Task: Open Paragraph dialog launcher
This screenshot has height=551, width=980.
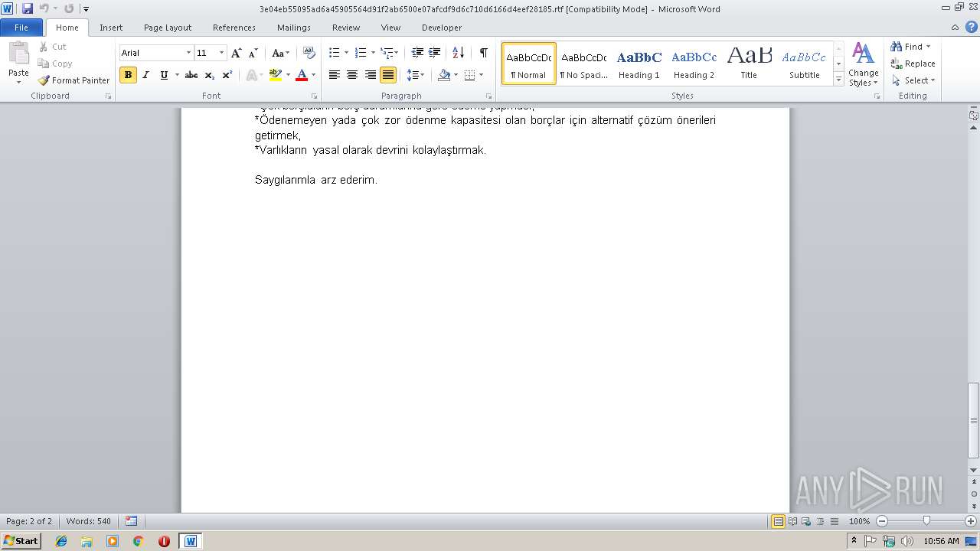Action: (489, 96)
